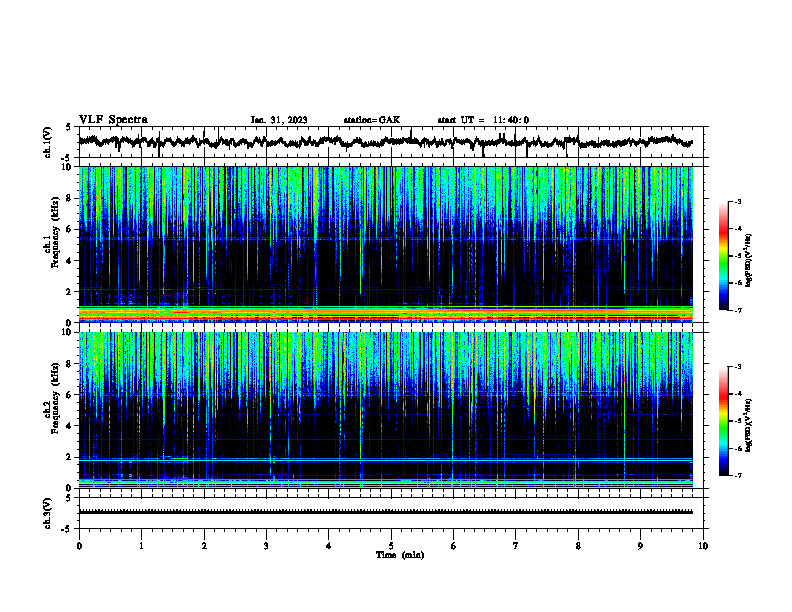This screenshot has height=612, width=792.
Task: Select the date text "Jan. 31, 2023"
Action: click(279, 120)
